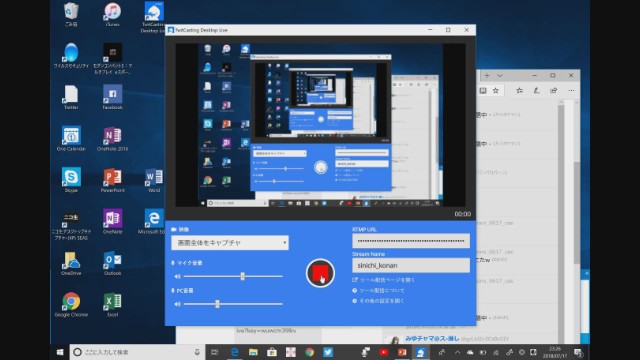Open the about tool broadcasting link
Image resolution: width=640 pixels, height=360 pixels.
(378, 291)
